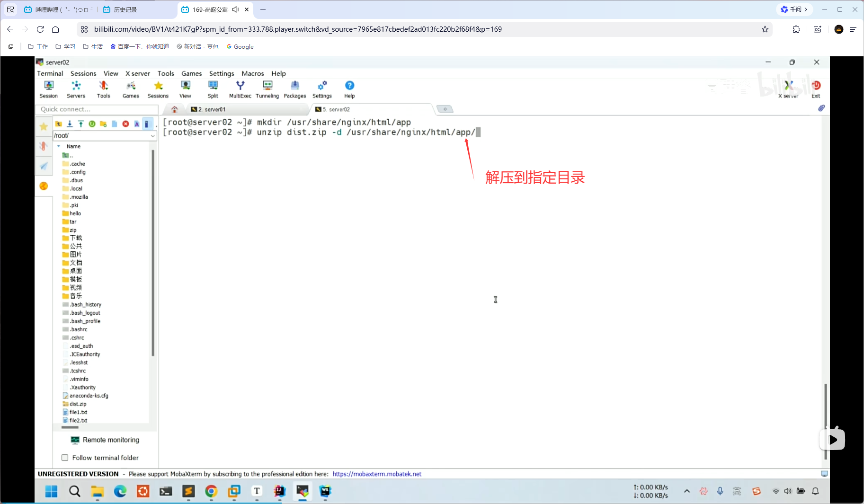This screenshot has width=864, height=504.
Task: Open the Terminal menu
Action: click(x=50, y=73)
